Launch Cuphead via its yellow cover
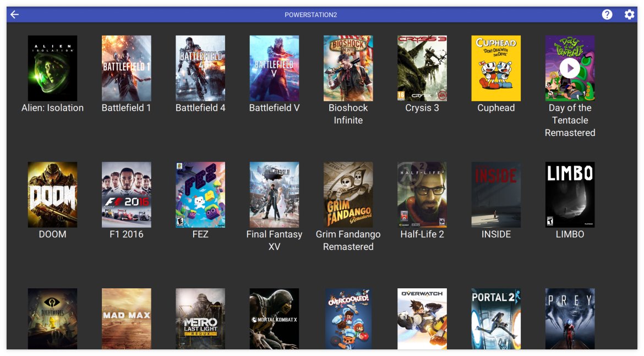The image size is (644, 356). [x=496, y=68]
